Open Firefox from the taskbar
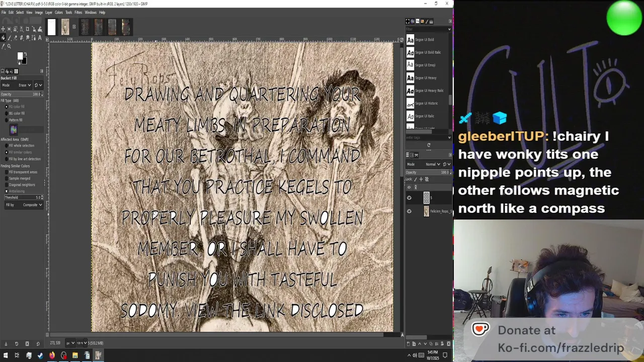 pyautogui.click(x=52, y=355)
